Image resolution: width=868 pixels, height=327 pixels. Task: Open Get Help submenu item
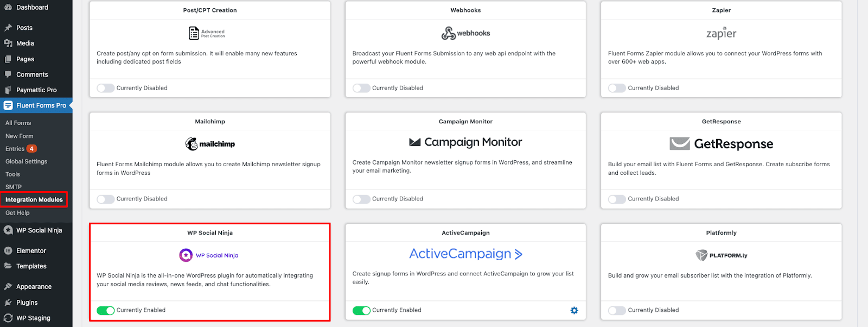click(17, 213)
